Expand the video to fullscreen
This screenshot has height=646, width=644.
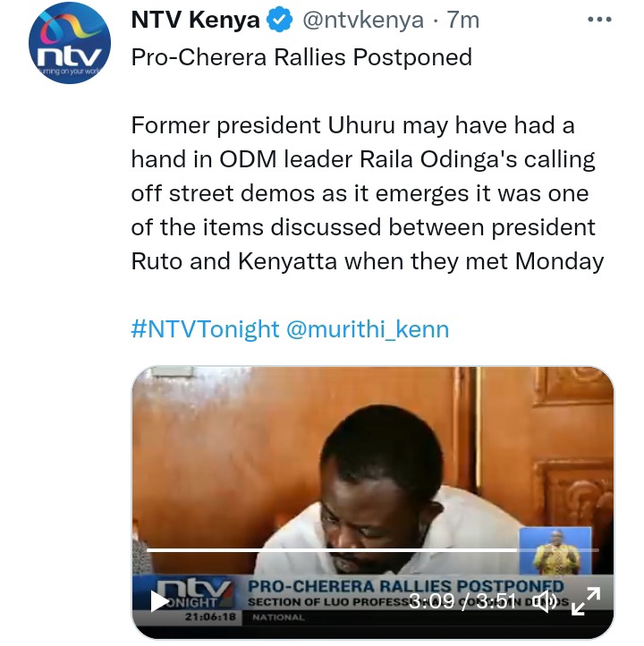click(586, 601)
